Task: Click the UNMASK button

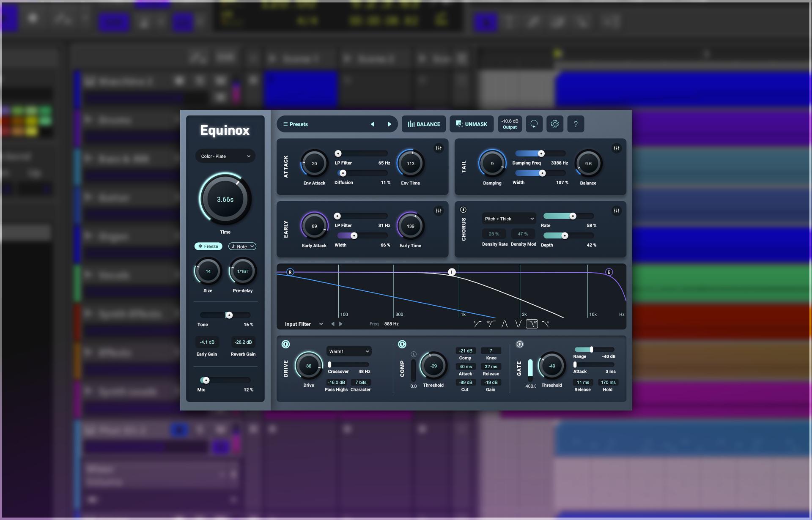Action: click(471, 124)
